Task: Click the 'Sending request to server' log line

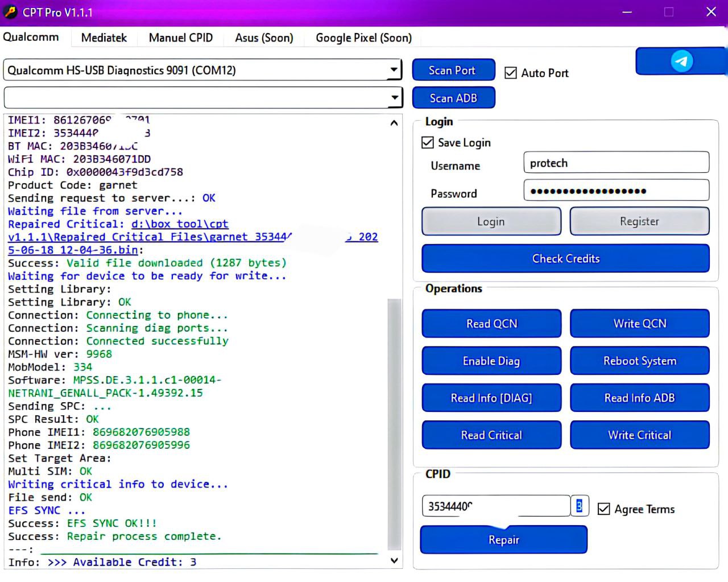Action: 111,198
